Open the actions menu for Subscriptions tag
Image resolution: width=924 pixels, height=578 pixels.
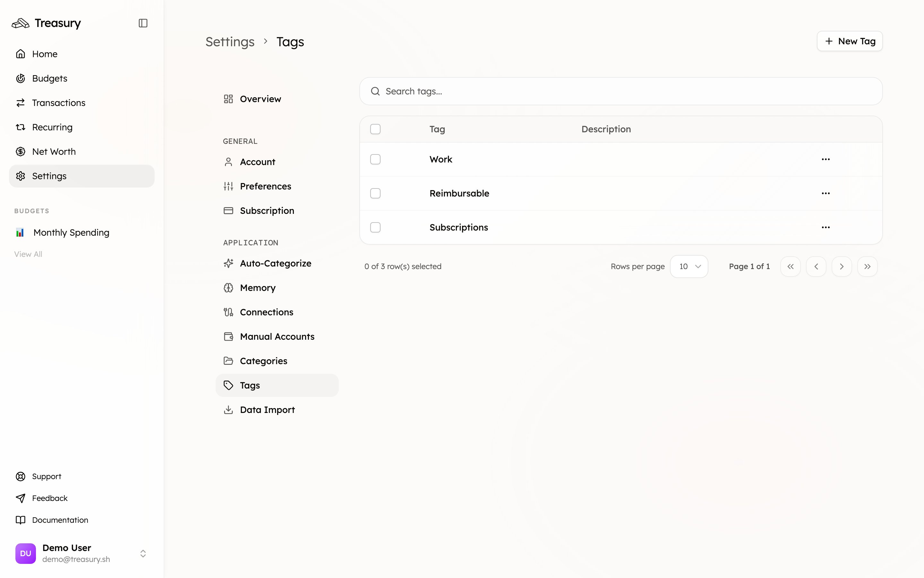coord(826,227)
